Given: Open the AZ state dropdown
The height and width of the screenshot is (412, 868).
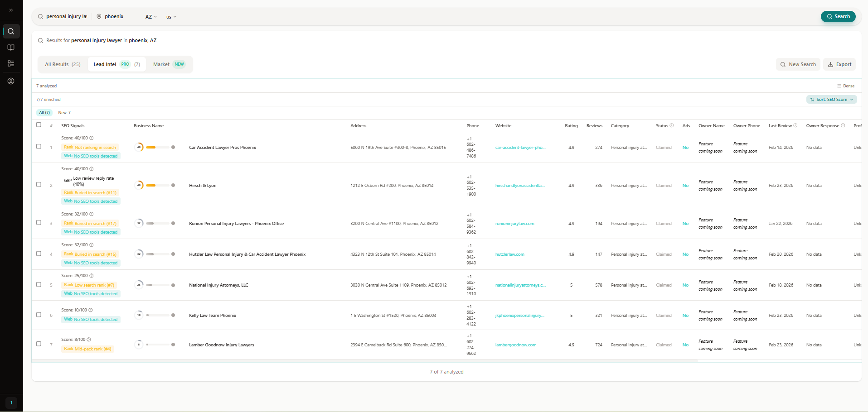Looking at the screenshot, I should (x=151, y=17).
